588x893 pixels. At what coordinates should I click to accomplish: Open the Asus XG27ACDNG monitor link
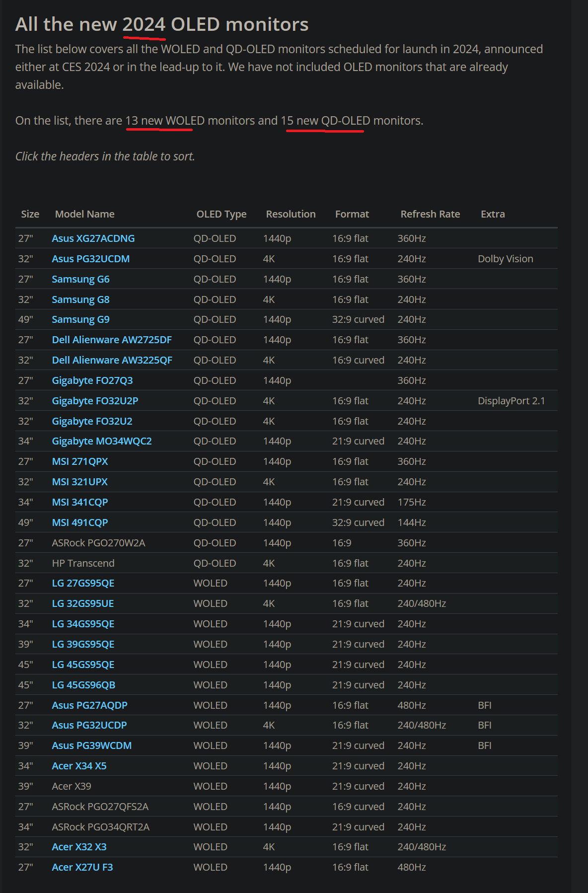click(93, 238)
